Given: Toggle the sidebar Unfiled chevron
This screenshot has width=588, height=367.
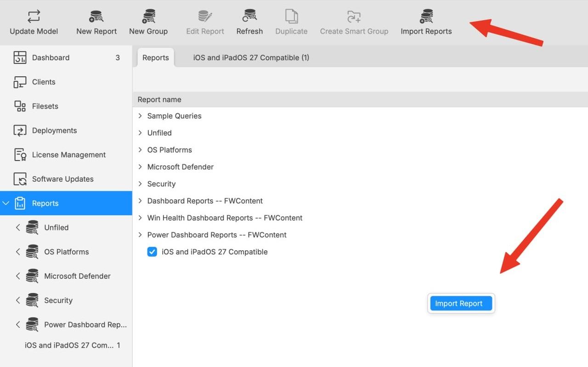Looking at the screenshot, I should pyautogui.click(x=18, y=228).
